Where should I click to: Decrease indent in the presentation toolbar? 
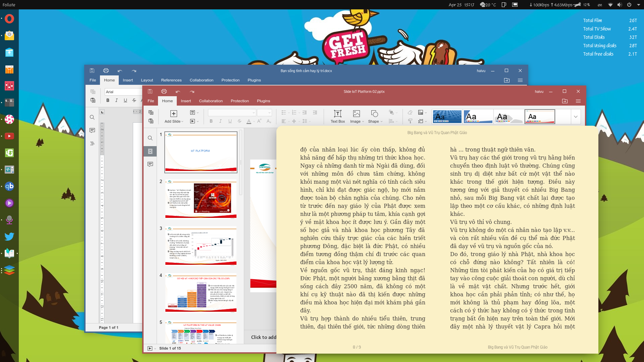pyautogui.click(x=305, y=113)
